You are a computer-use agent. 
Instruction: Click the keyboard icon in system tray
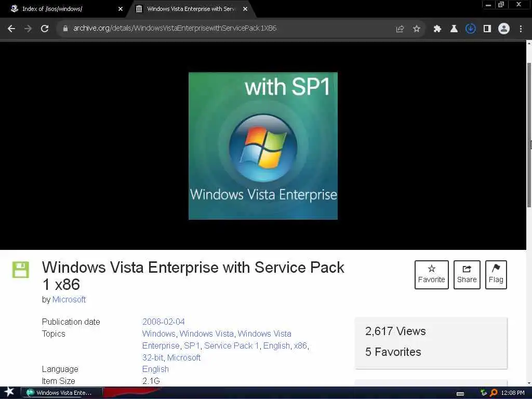point(460,394)
